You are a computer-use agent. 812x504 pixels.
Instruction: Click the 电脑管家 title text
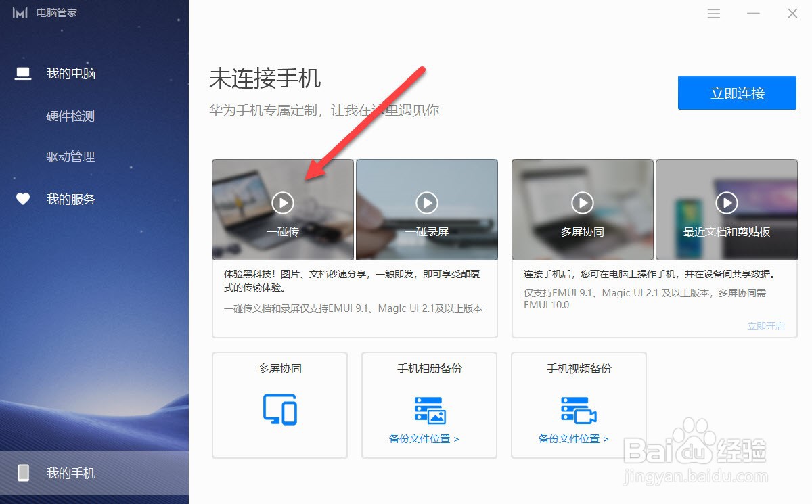click(57, 13)
